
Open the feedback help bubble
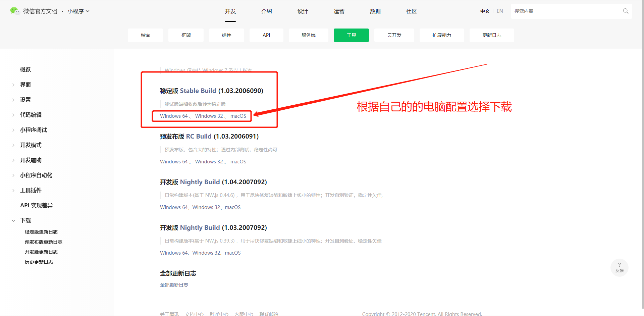(x=619, y=267)
